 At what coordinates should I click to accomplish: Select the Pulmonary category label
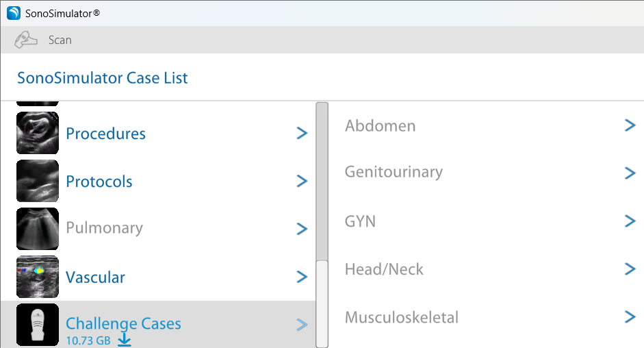click(104, 228)
